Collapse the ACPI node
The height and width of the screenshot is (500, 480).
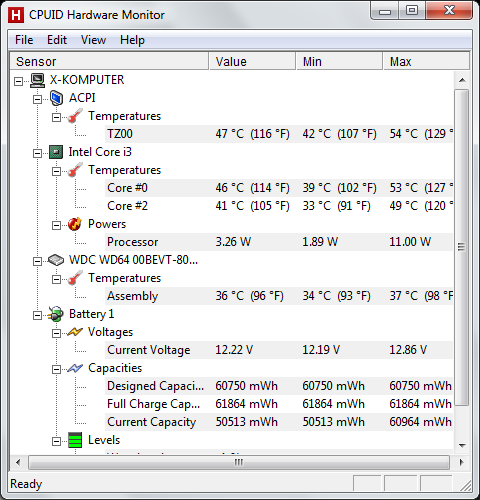38,99
